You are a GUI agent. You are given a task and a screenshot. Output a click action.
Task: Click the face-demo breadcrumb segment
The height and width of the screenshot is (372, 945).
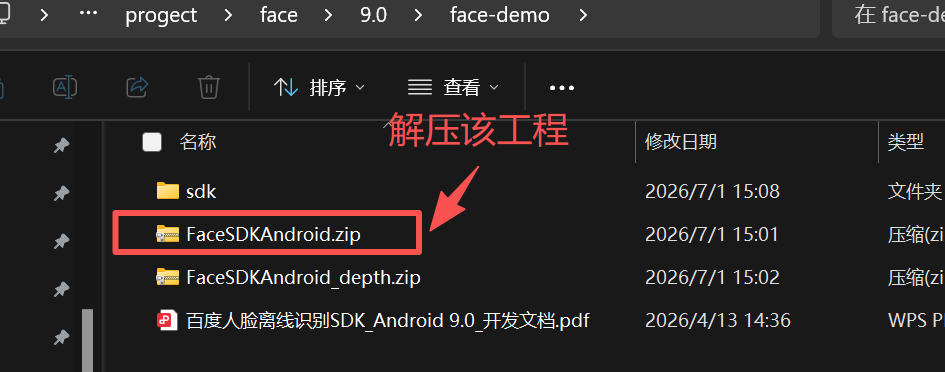click(500, 15)
